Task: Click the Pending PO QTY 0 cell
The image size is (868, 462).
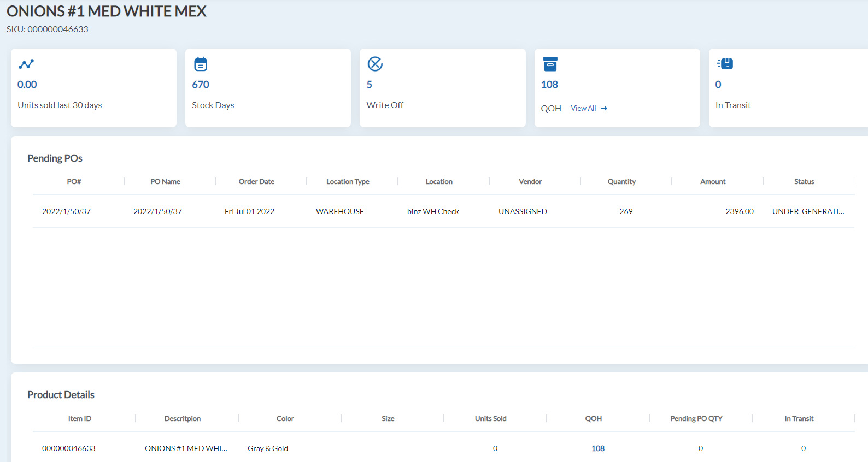Action: point(701,448)
